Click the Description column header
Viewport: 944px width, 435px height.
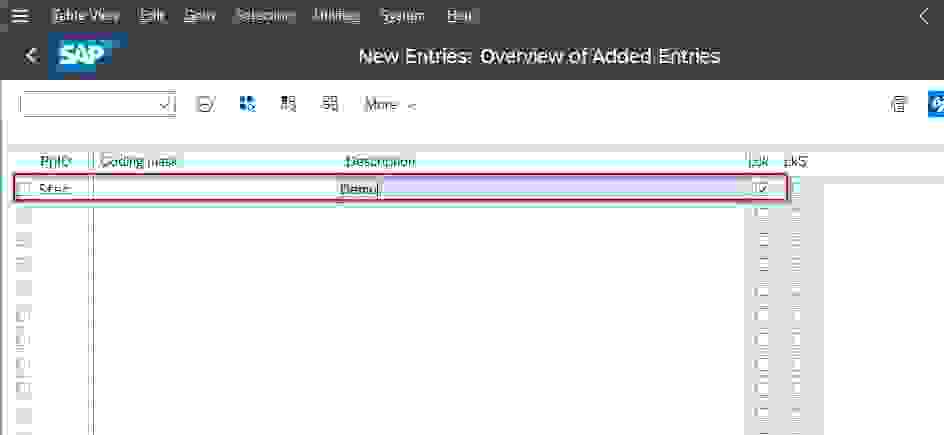(x=380, y=161)
